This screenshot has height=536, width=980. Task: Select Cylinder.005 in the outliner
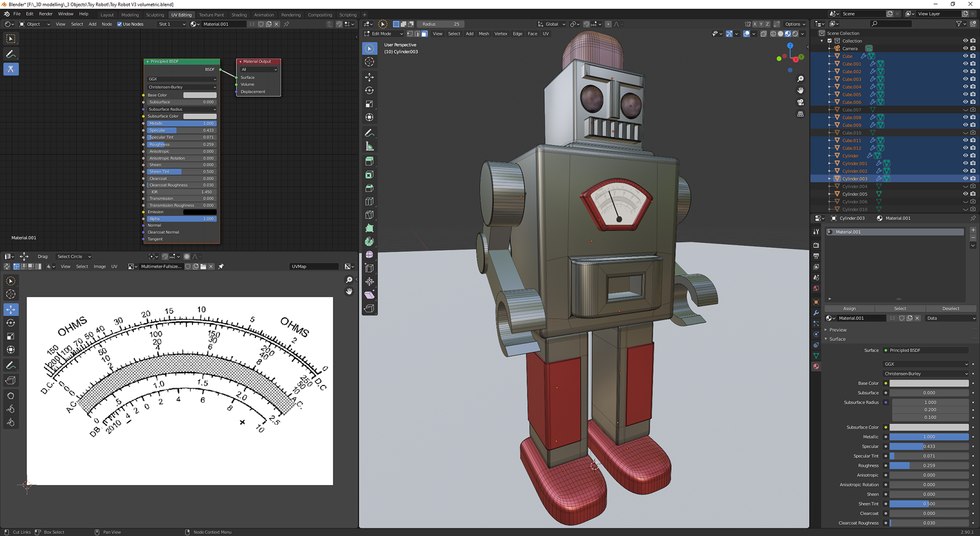854,194
